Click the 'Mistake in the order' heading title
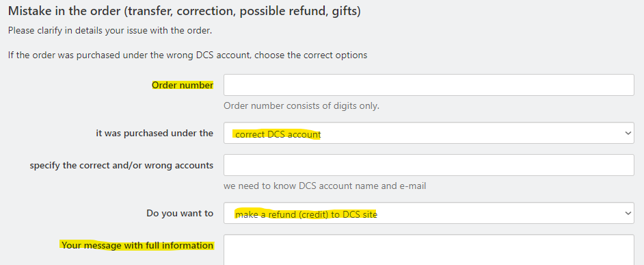The image size is (644, 265). [64, 11]
